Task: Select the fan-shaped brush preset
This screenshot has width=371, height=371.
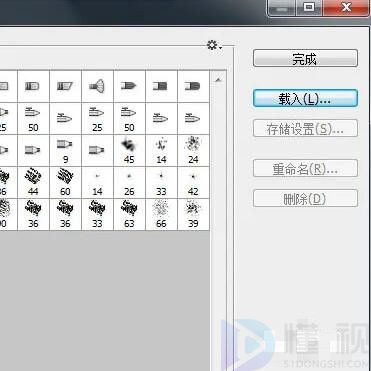Action: click(97, 86)
